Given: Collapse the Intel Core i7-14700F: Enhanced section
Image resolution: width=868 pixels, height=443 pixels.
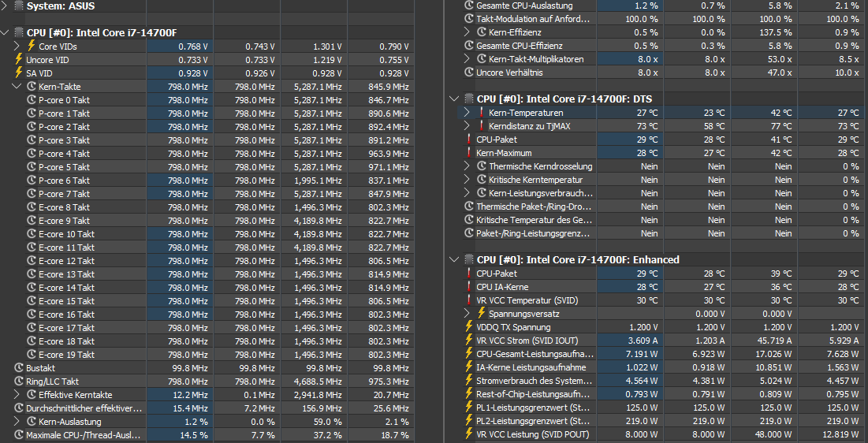Looking at the screenshot, I should point(455,259).
